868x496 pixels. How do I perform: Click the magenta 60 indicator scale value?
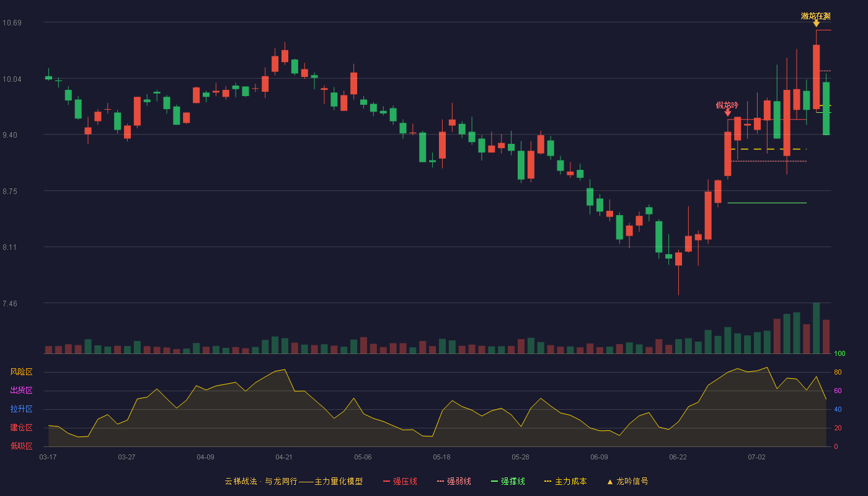tap(838, 391)
